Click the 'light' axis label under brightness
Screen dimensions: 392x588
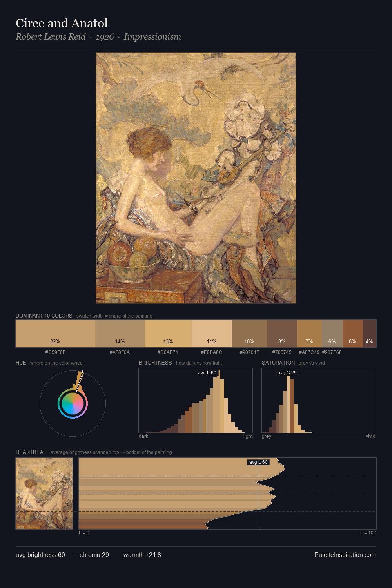click(x=248, y=436)
